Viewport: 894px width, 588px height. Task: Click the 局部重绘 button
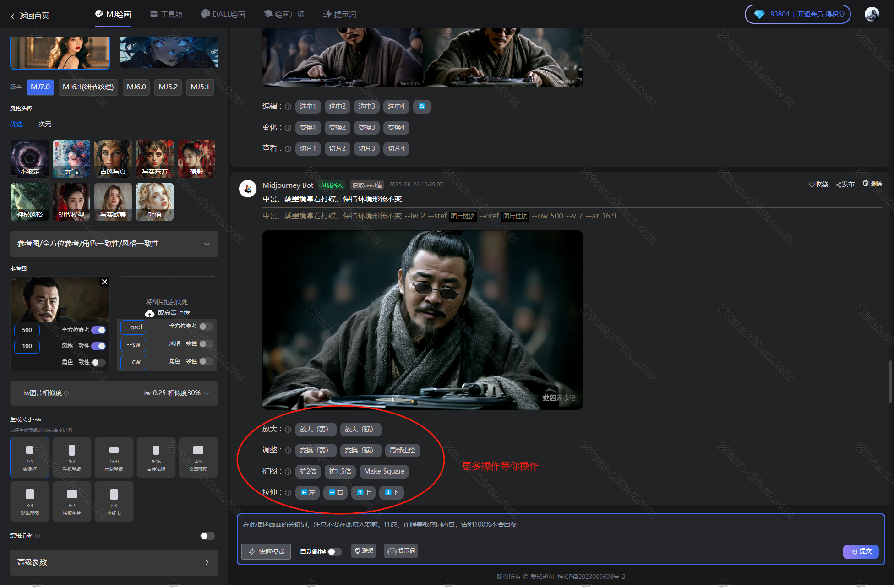click(x=403, y=450)
